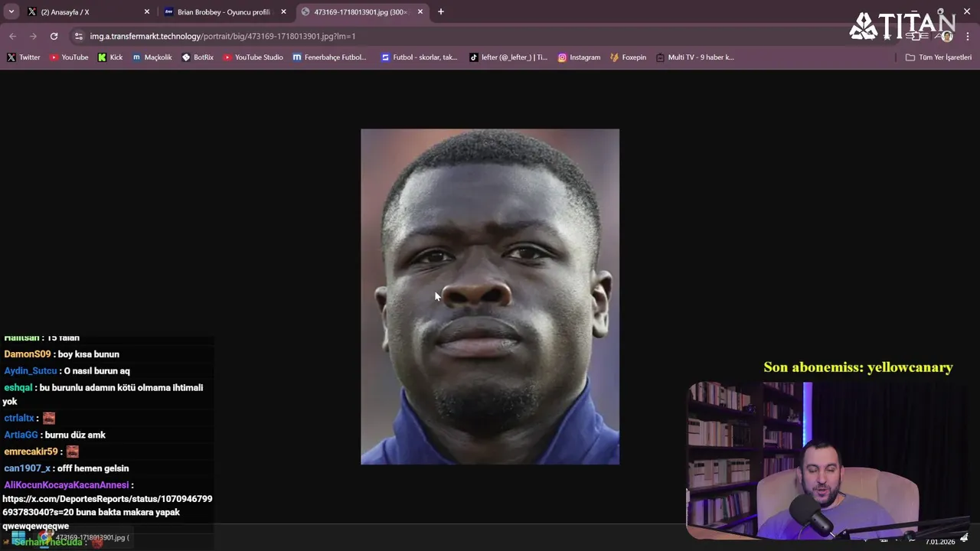Go forward to next page
This screenshot has width=980, height=551.
(x=33, y=36)
